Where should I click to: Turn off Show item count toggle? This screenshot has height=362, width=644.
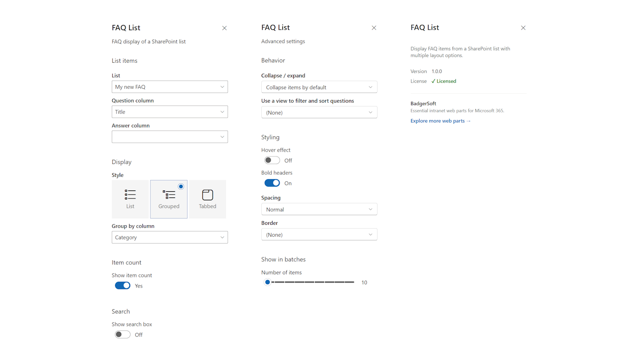(123, 286)
